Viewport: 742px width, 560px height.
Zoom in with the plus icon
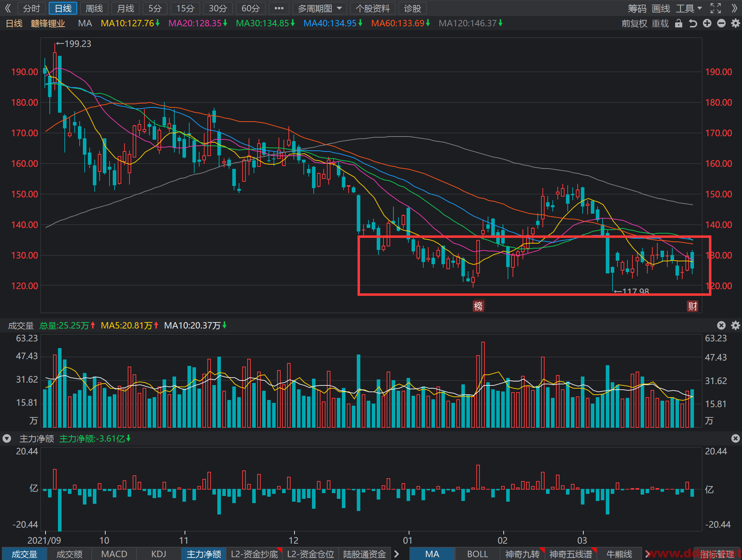click(x=707, y=23)
